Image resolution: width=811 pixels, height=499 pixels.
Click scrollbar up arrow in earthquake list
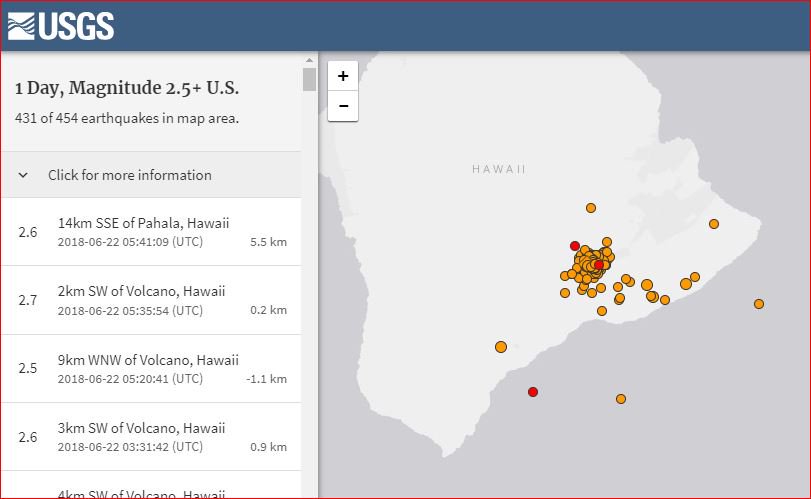(x=309, y=61)
